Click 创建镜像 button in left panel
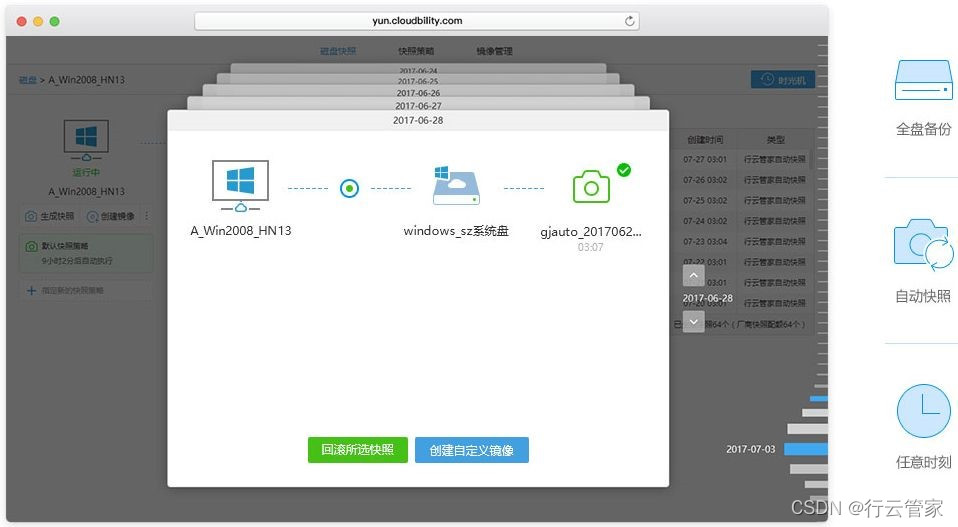The height and width of the screenshot is (527, 958). pos(111,216)
